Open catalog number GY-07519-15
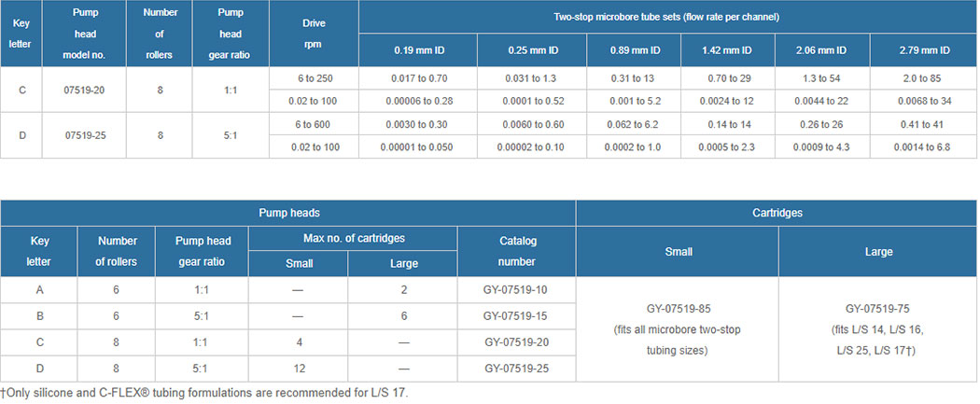980x404 pixels. coord(516,316)
